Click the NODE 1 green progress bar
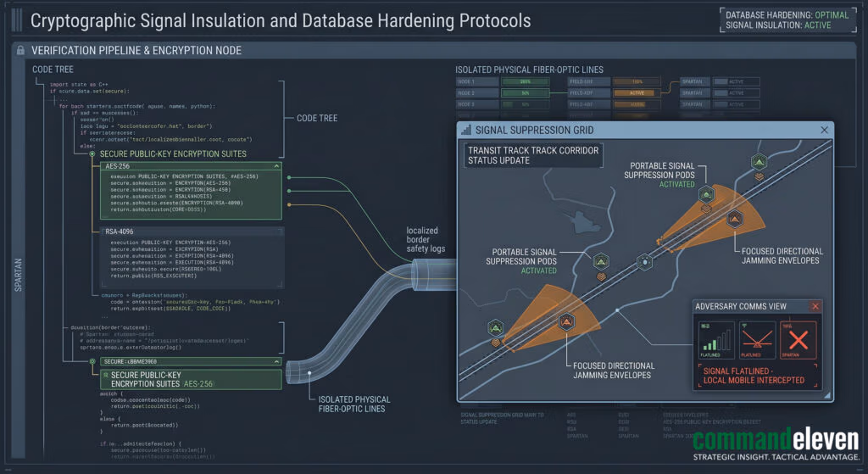Viewport: 868px width, 474px height. pos(526,81)
